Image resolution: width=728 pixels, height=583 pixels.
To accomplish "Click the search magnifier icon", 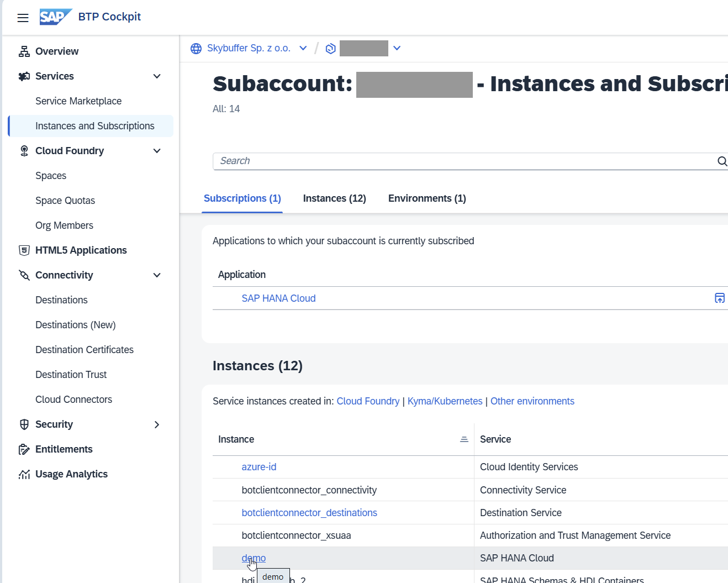I will coord(722,161).
